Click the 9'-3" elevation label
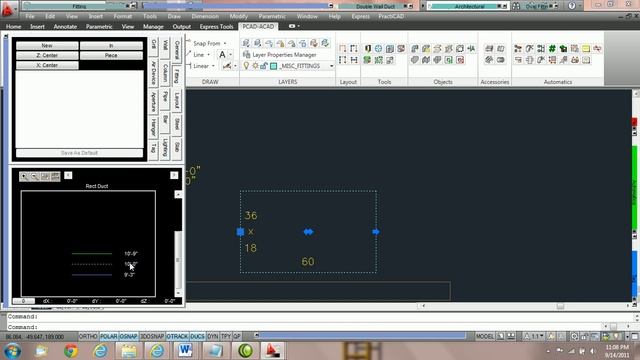This screenshot has height=360, width=640. pyautogui.click(x=129, y=275)
